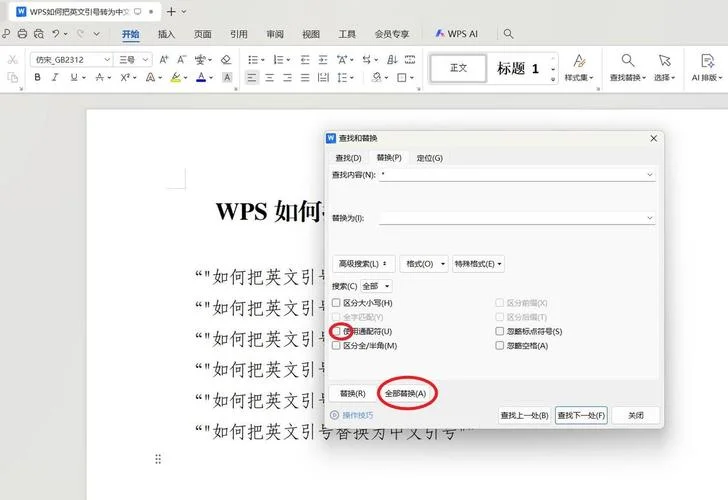Toggle Bold formatting
Viewport: 728px width, 500px height.
tap(37, 78)
